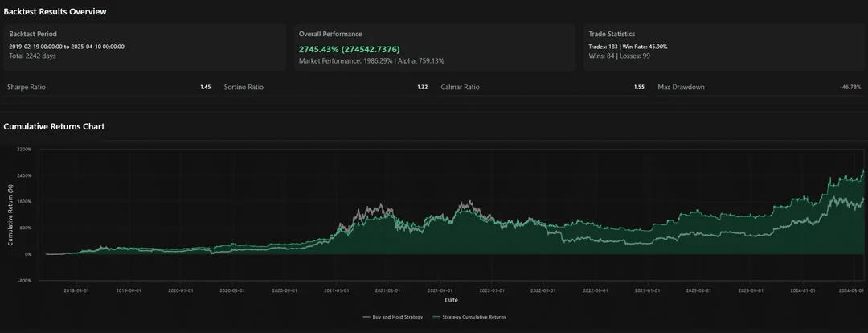Toggle the Strategy Cumulative Returns legend entry
This screenshot has height=333, width=868.
tap(469, 317)
